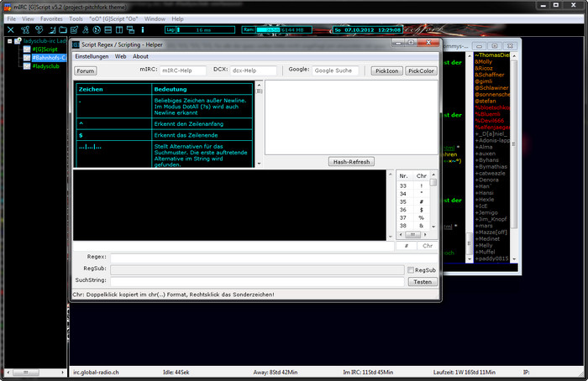Collapse the ladysclub-irc tree node
This screenshot has width=588, height=381.
[x=10, y=41]
